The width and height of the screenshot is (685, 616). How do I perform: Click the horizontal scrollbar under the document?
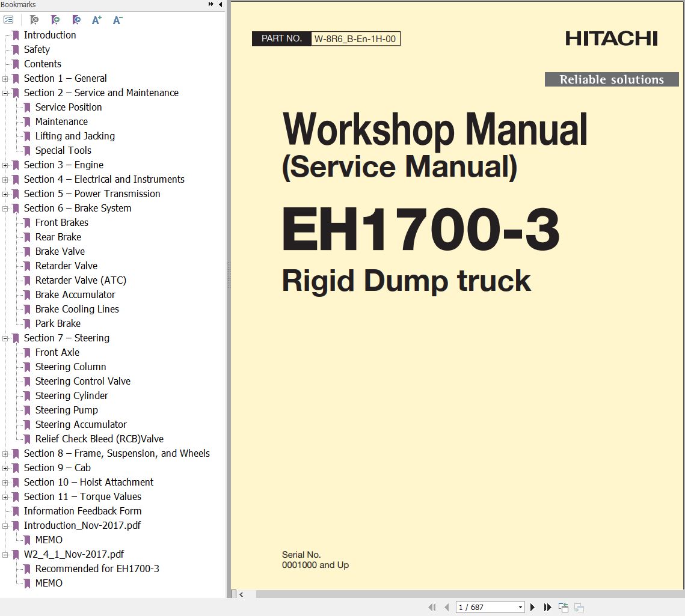pyautogui.click(x=457, y=594)
